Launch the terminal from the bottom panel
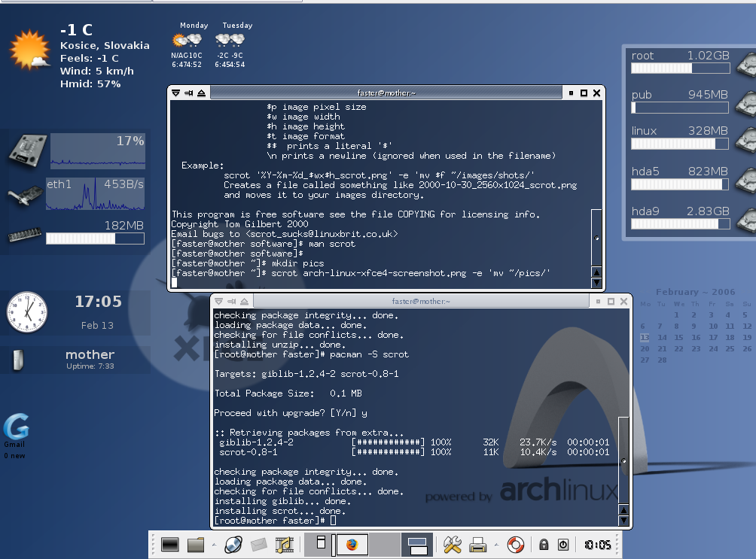Image resolution: width=756 pixels, height=559 pixels. pyautogui.click(x=170, y=544)
